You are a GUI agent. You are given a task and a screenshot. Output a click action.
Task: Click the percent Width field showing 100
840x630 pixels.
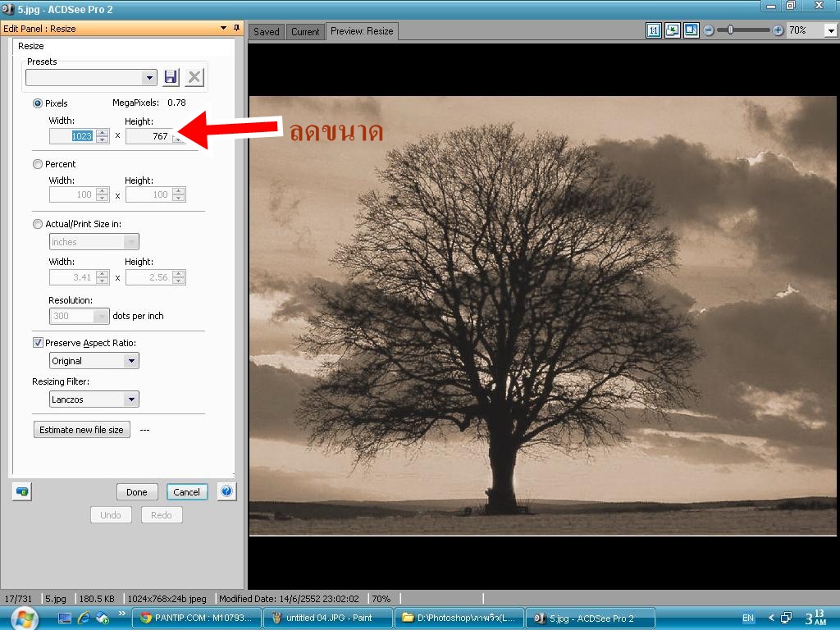72,194
